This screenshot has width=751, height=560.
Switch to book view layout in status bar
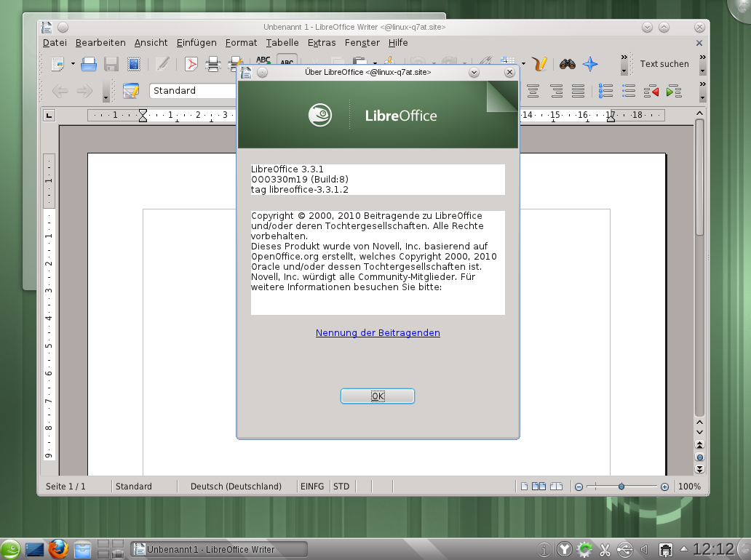click(556, 486)
